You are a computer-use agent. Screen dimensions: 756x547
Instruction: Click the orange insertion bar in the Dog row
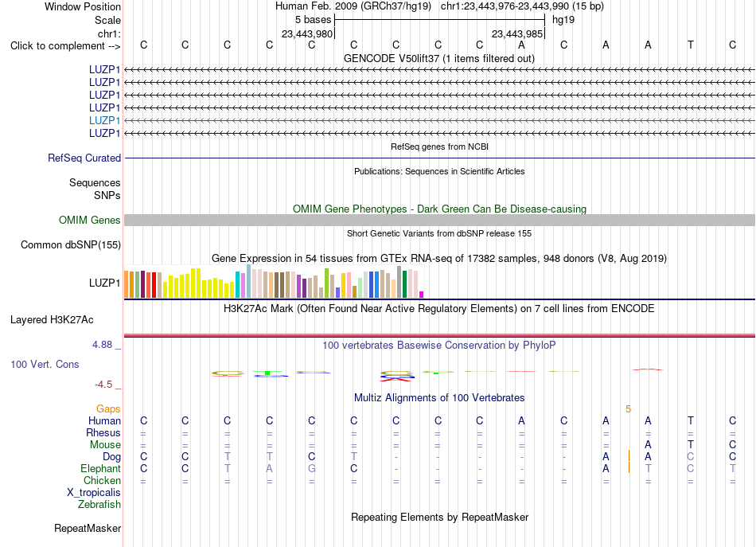tap(629, 455)
